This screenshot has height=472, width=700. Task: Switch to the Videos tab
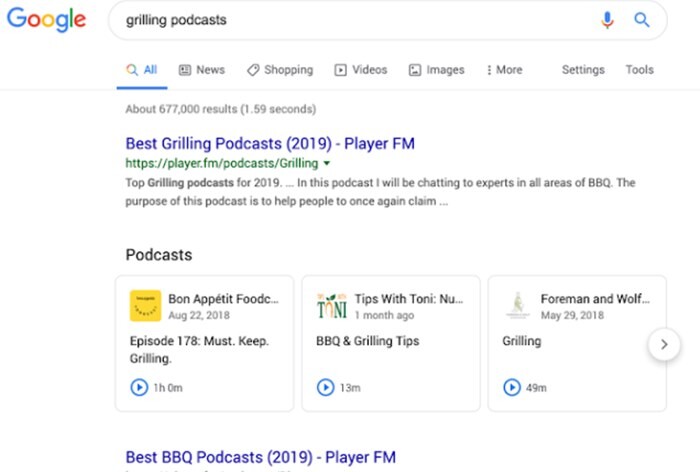(361, 70)
